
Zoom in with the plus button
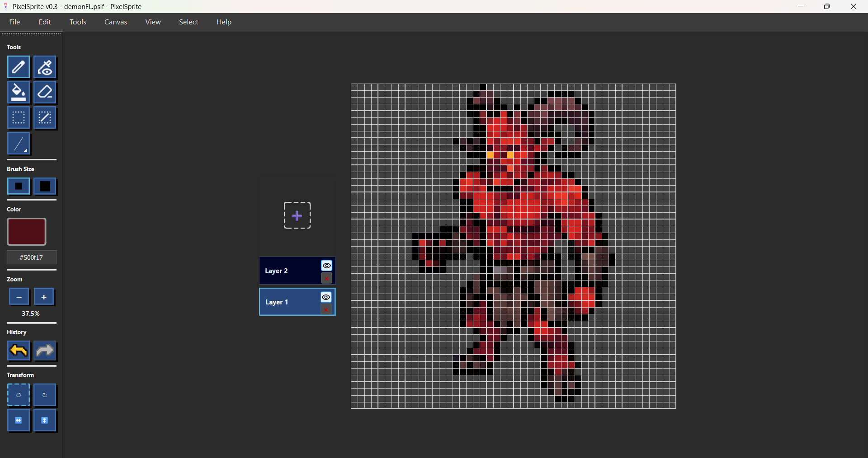pyautogui.click(x=44, y=297)
